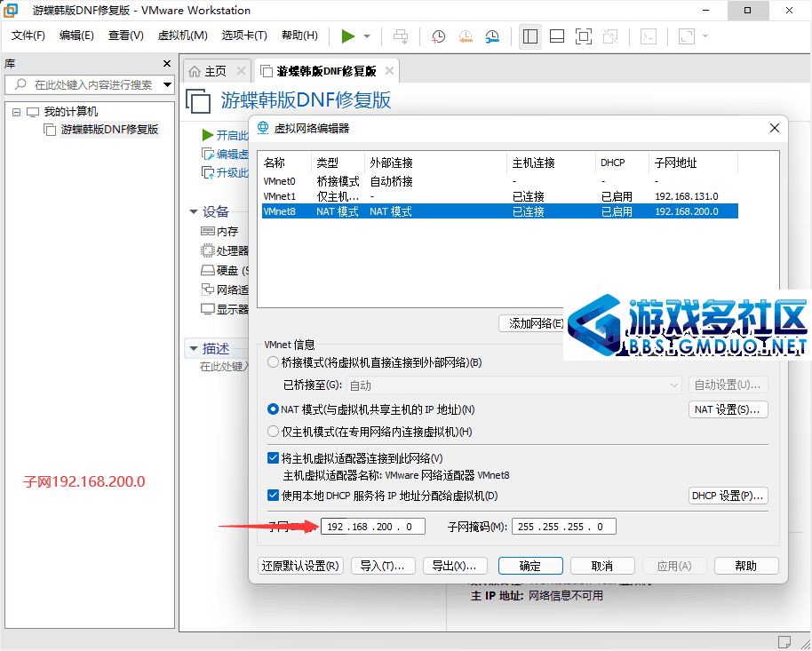Select the VMnet1 network row

tap(500, 196)
